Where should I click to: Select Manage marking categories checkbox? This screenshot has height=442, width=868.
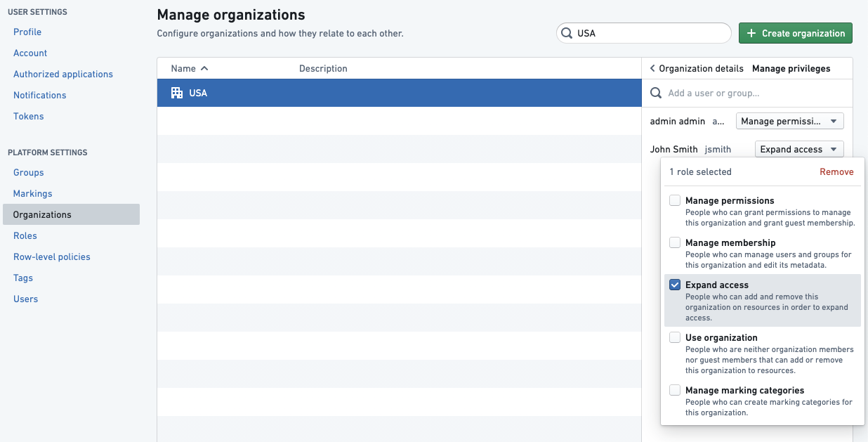point(675,390)
